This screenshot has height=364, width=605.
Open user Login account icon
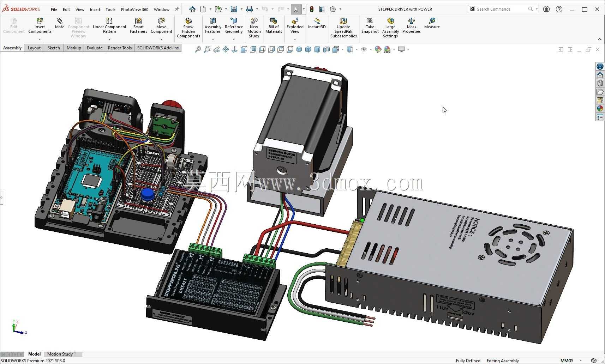coord(546,9)
